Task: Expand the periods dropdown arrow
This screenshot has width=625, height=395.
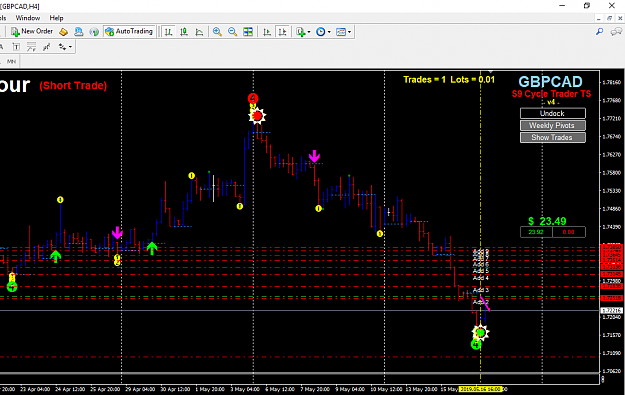Action: tap(329, 32)
